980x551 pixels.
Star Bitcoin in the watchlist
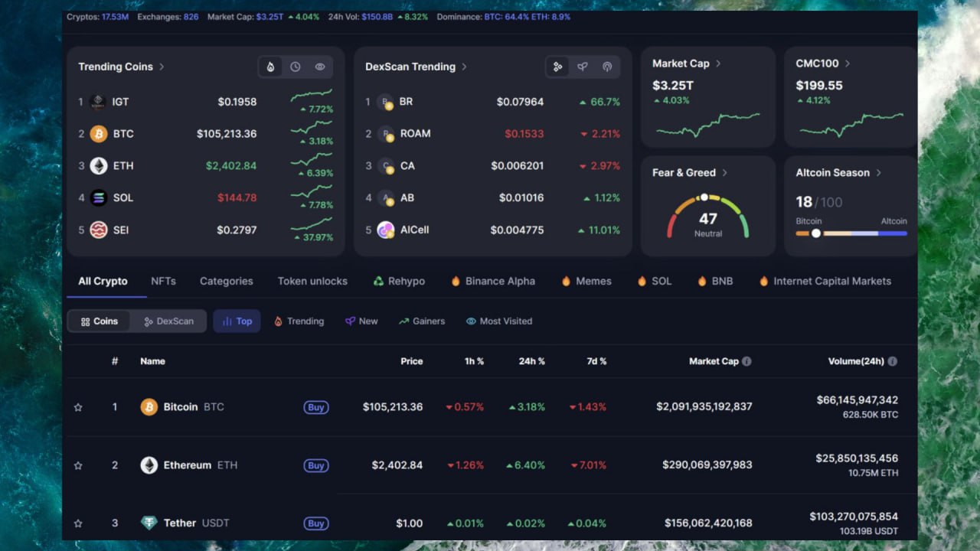(x=78, y=407)
